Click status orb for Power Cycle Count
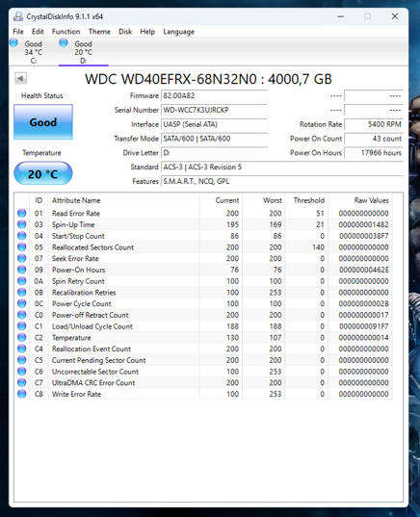The image size is (420, 517). click(22, 303)
